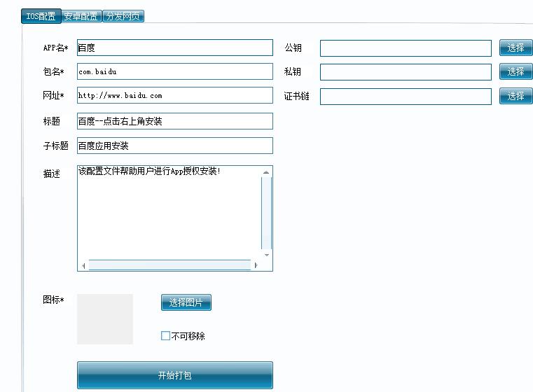The image size is (533, 392).
Task: Click the 标题 input field
Action: [x=174, y=121]
